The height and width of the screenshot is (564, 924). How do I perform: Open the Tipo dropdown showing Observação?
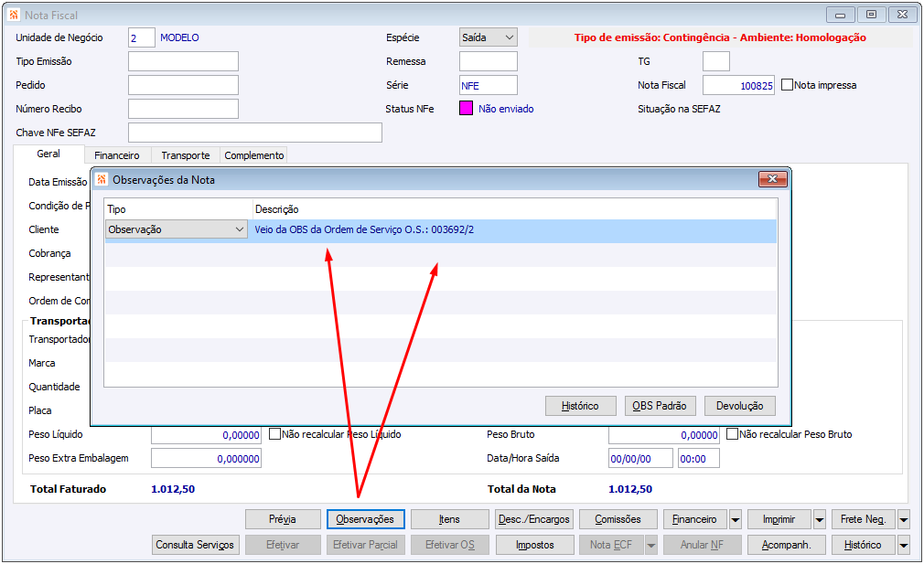[x=177, y=229]
